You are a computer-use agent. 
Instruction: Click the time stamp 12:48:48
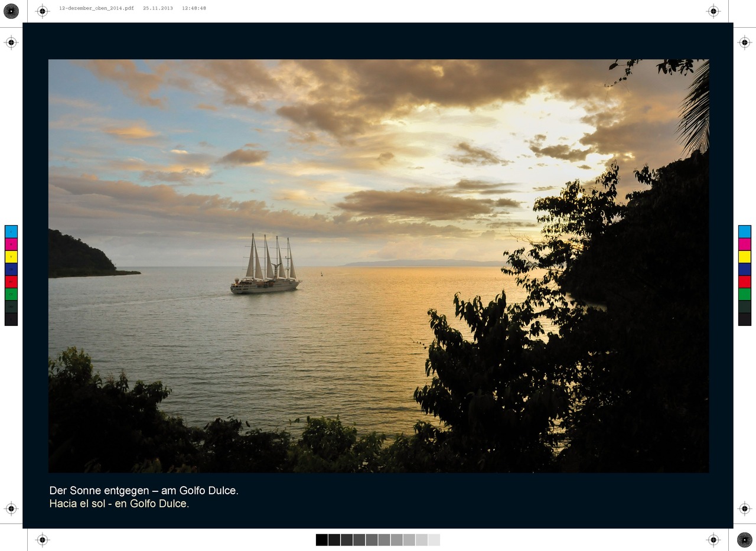194,8
